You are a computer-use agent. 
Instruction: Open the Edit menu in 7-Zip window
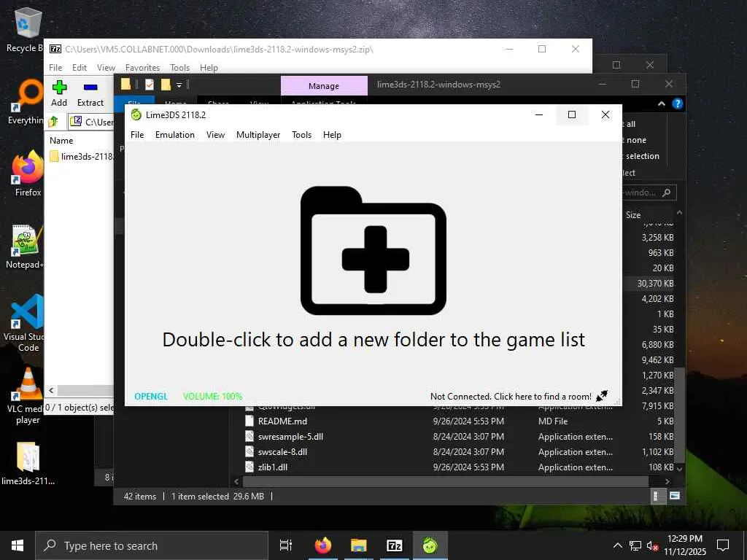click(80, 68)
